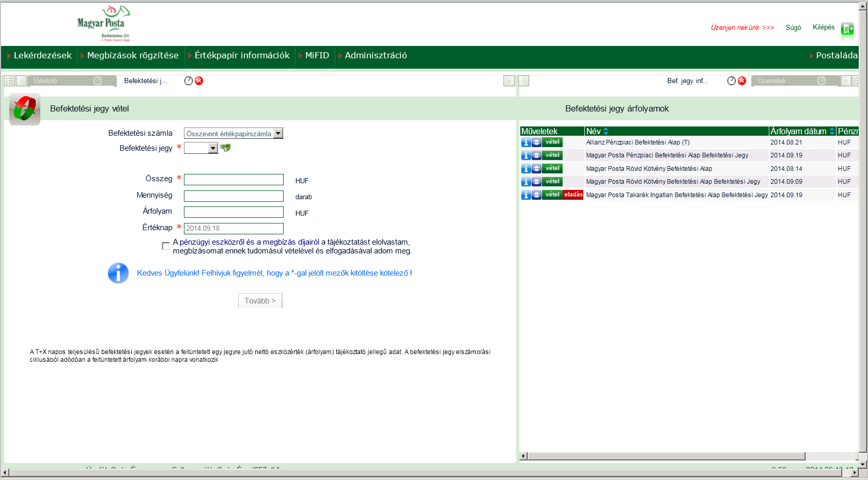
Task: Close the Bef. jegy inf... tab
Action: click(x=742, y=81)
